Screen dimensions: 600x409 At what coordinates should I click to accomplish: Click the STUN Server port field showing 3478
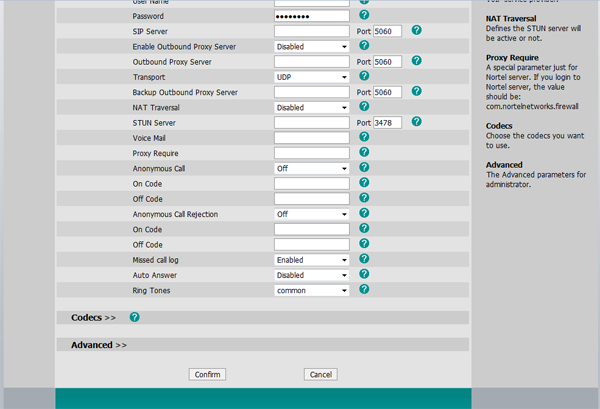point(387,123)
